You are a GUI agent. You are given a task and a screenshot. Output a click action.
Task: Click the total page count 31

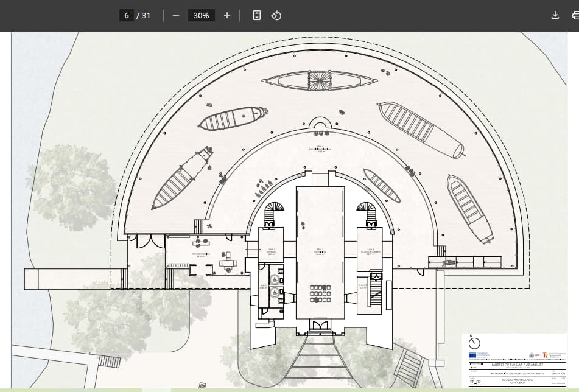(x=146, y=16)
